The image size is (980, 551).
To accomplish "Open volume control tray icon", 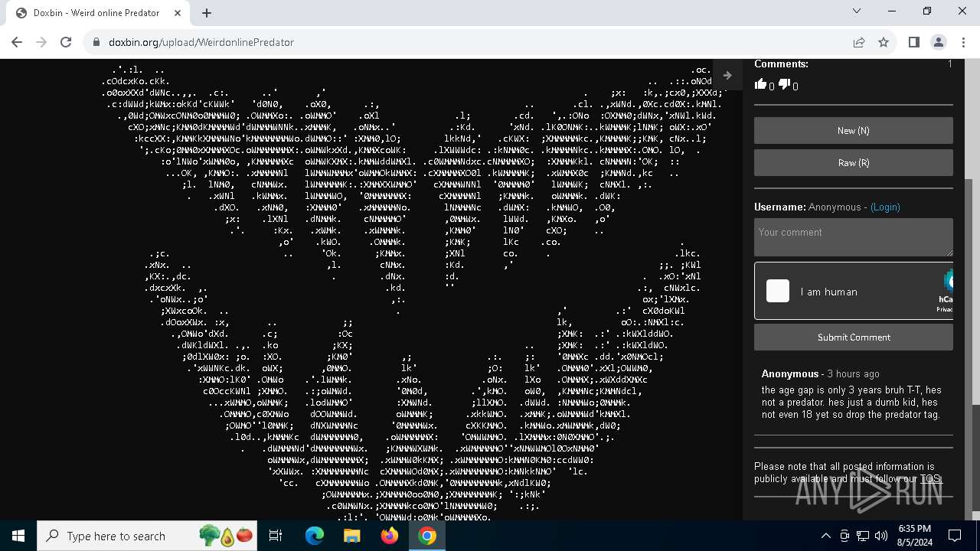I will click(x=881, y=536).
